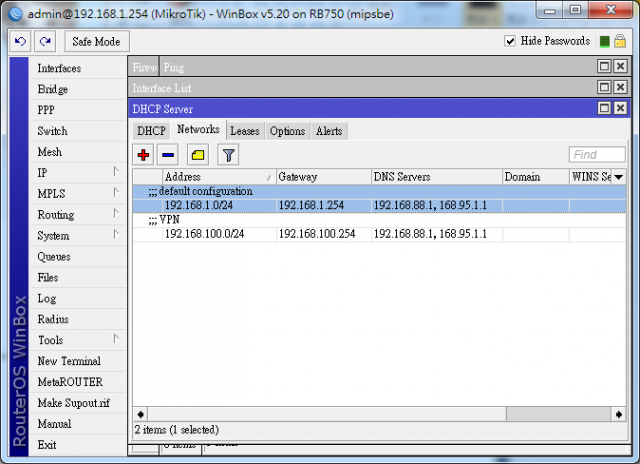Open the Files menu
640x464 pixels.
(78, 278)
